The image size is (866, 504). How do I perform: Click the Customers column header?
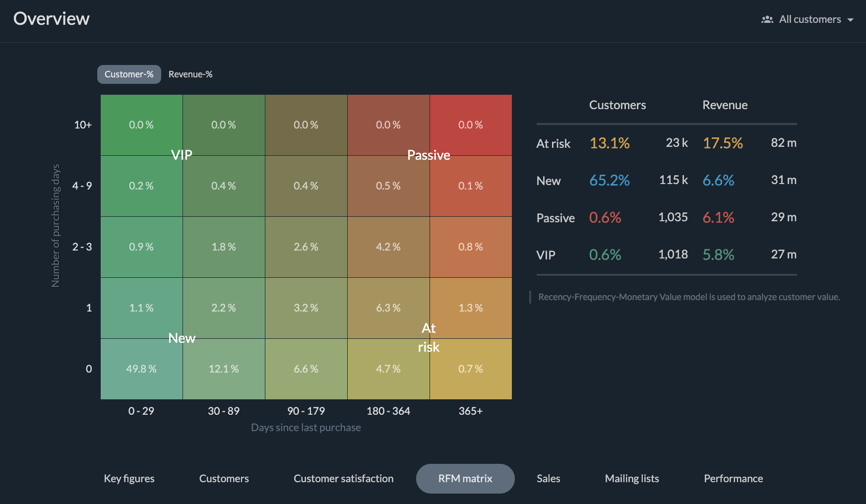pos(618,105)
